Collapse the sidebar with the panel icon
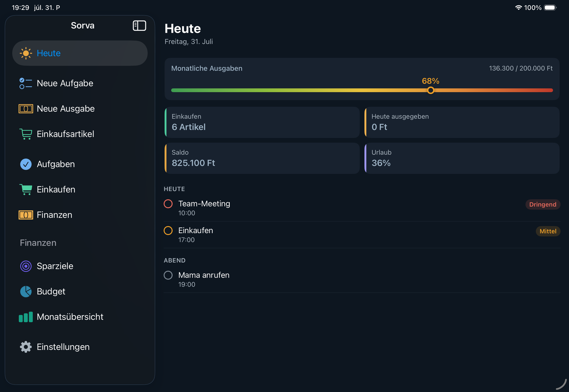Viewport: 569px width, 392px height. click(139, 26)
